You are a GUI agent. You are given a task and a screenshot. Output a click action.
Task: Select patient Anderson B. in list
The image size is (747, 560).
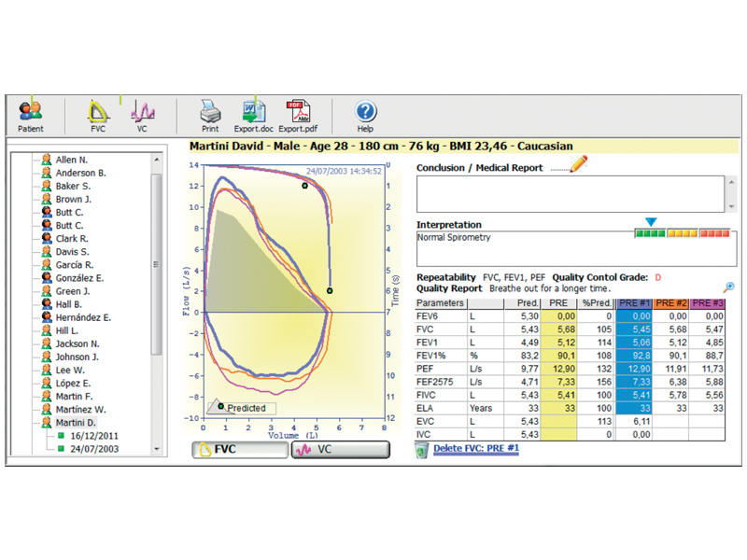[80, 173]
